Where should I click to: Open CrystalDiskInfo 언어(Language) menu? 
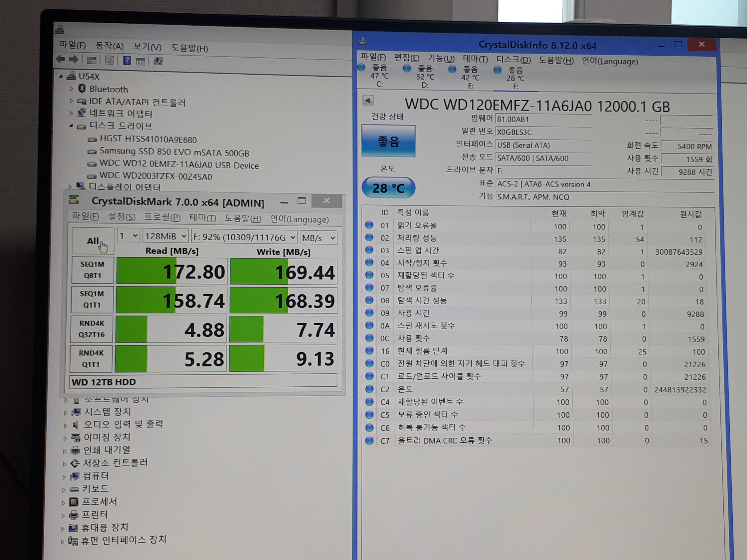610,62
